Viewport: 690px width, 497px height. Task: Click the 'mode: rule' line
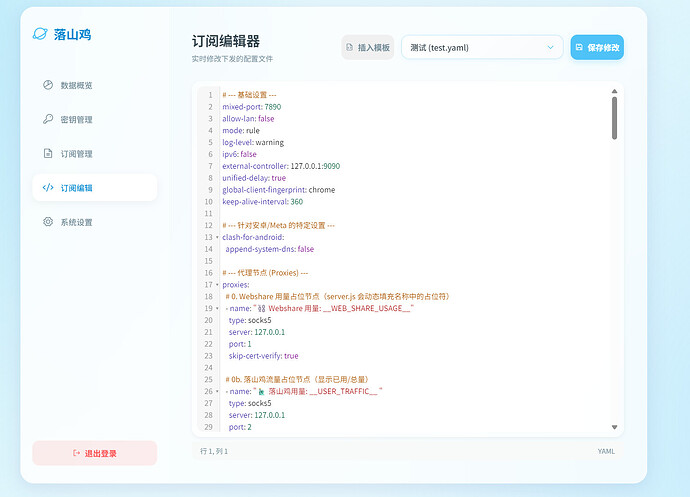pyautogui.click(x=241, y=130)
